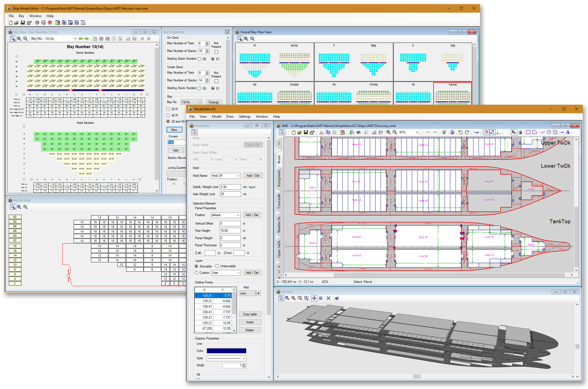Viewport: 588px width, 389px height.
Task: Click rotate clockwise icon in SME toolbar
Action: point(467,132)
